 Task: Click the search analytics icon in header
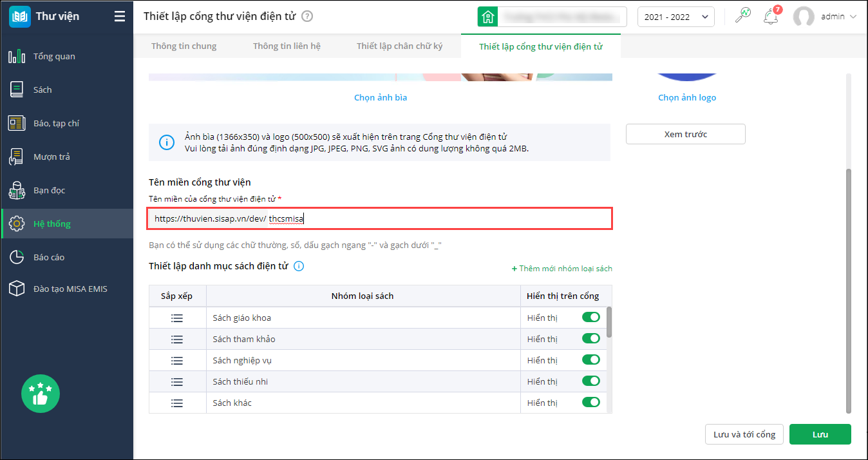744,16
